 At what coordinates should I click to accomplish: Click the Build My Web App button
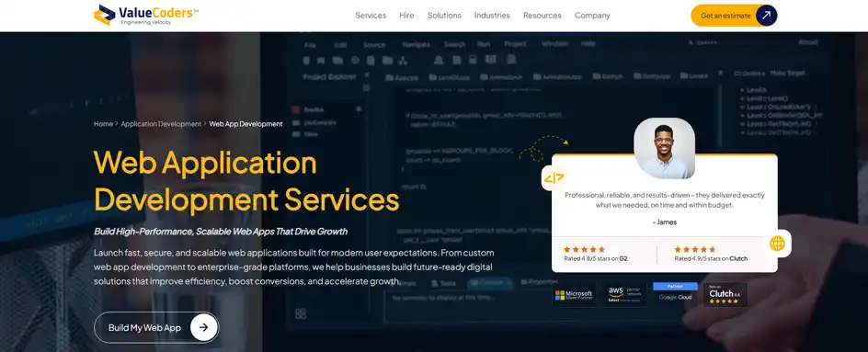click(156, 328)
